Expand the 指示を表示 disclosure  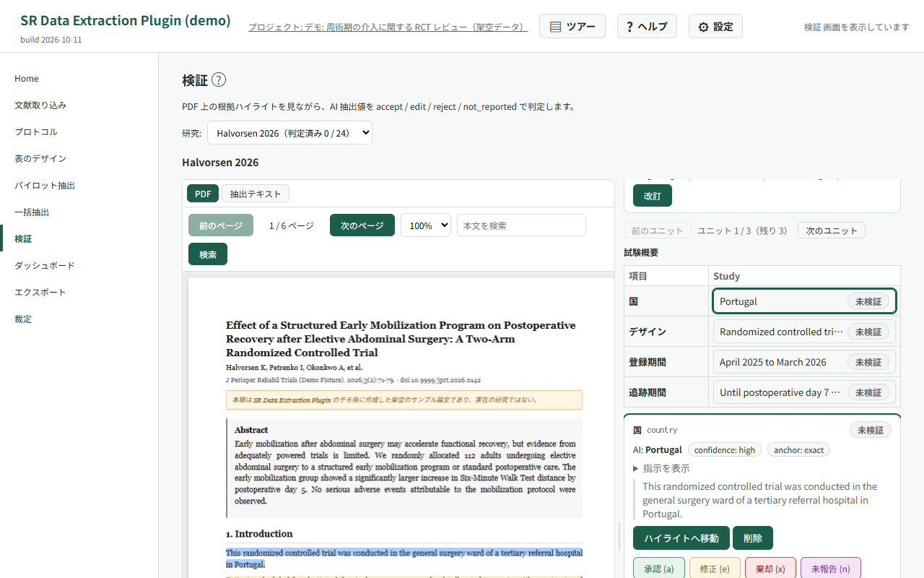(x=661, y=468)
